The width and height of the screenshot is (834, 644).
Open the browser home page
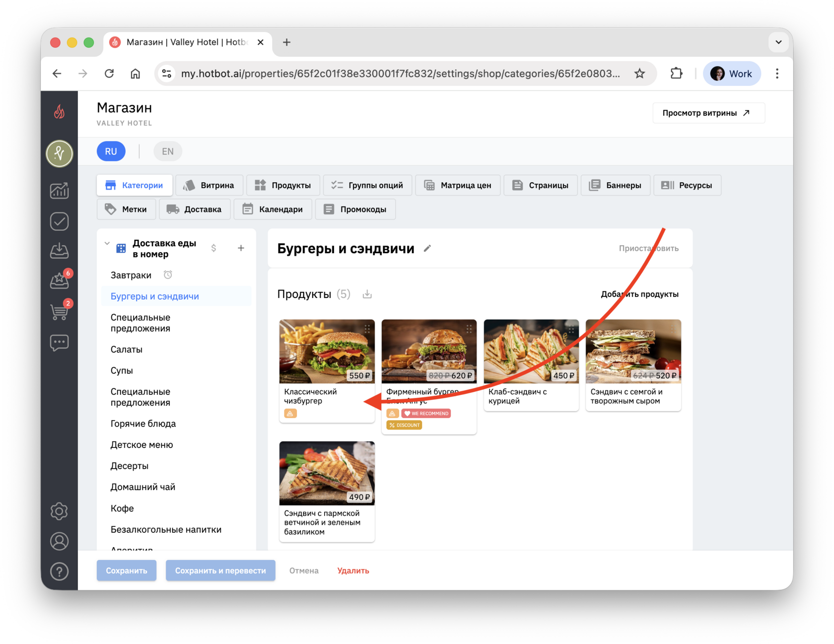135,73
